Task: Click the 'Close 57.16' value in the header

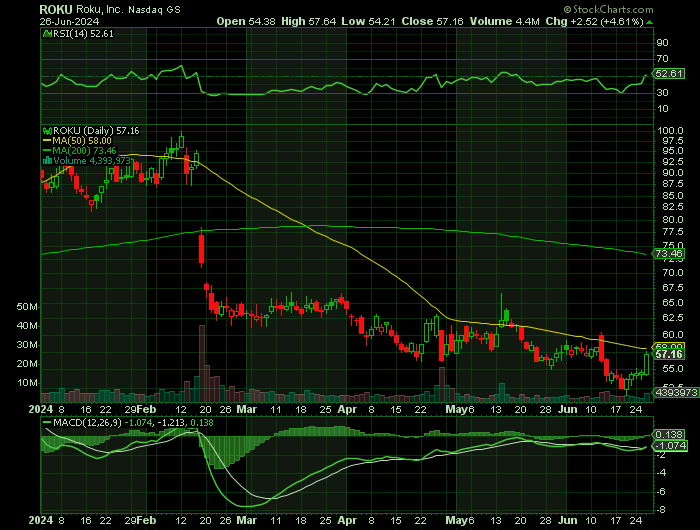Action: [x=432, y=21]
